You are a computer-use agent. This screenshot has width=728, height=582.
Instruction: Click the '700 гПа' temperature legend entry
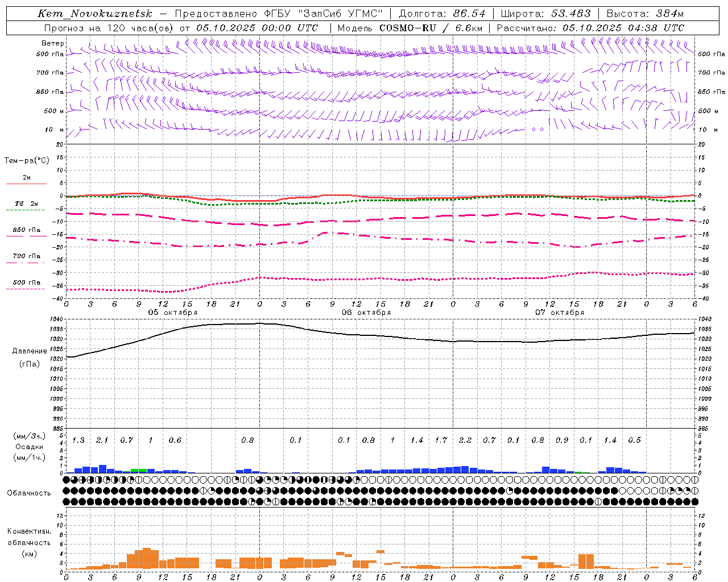26,256
